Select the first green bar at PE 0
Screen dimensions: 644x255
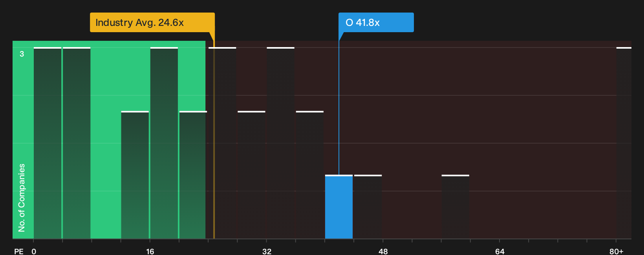48,143
